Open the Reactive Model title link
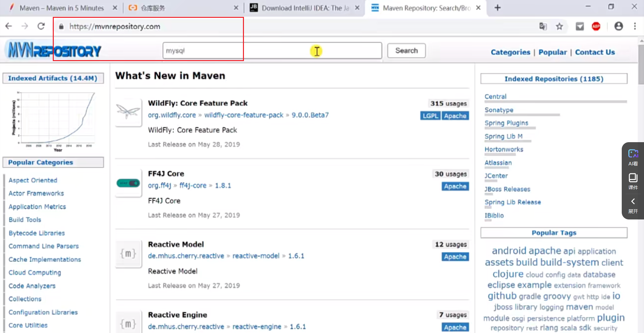 (x=176, y=244)
